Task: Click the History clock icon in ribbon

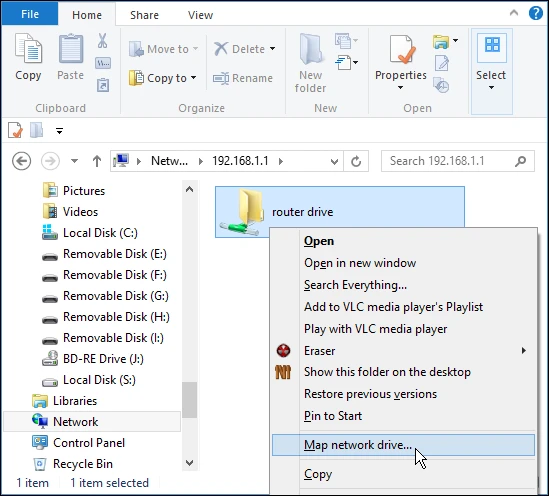Action: pos(441,85)
